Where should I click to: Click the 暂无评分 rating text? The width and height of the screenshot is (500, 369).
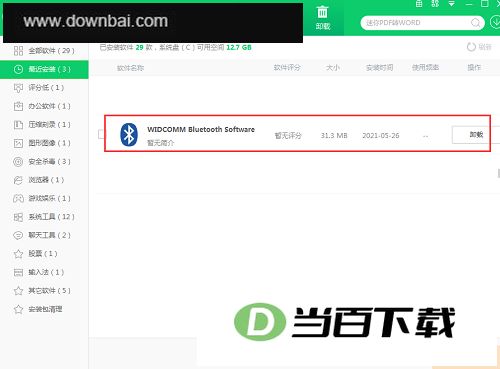point(288,136)
